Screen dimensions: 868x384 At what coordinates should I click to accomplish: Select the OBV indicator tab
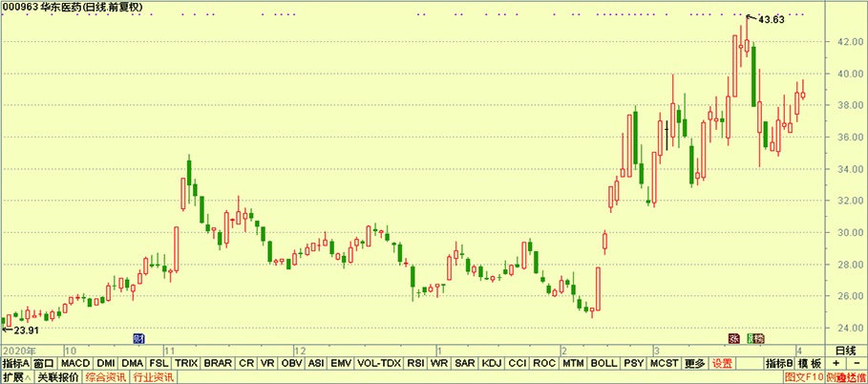[x=292, y=364]
